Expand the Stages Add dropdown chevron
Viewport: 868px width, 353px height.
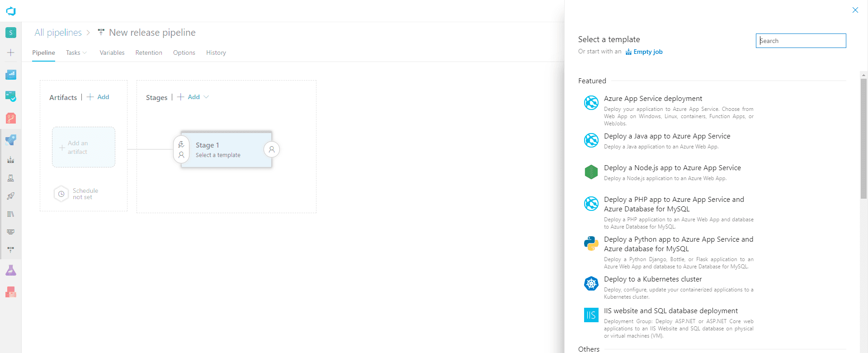click(207, 97)
